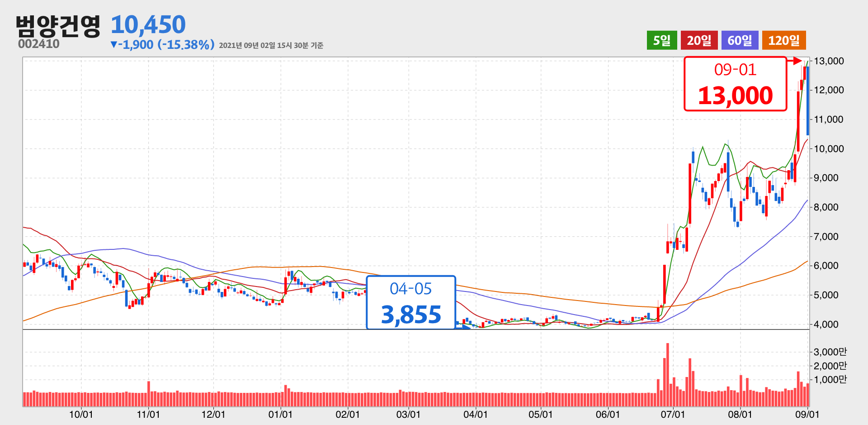Viewport: 868px width, 425px height.
Task: Click the 5,000 price axis label
Action: pos(826,295)
